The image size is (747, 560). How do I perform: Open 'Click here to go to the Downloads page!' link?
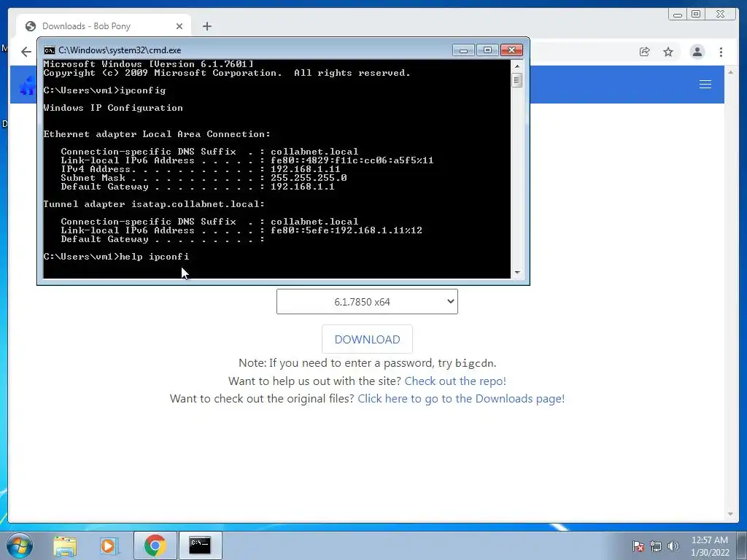tap(461, 399)
